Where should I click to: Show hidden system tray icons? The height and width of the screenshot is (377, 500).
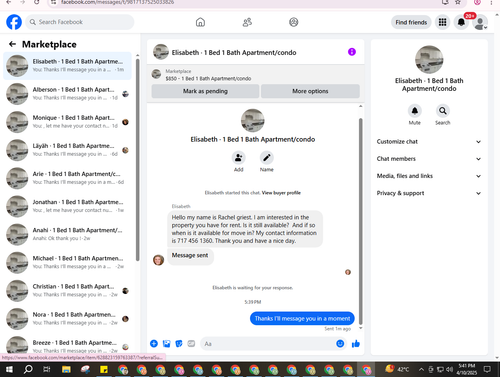coord(421,369)
